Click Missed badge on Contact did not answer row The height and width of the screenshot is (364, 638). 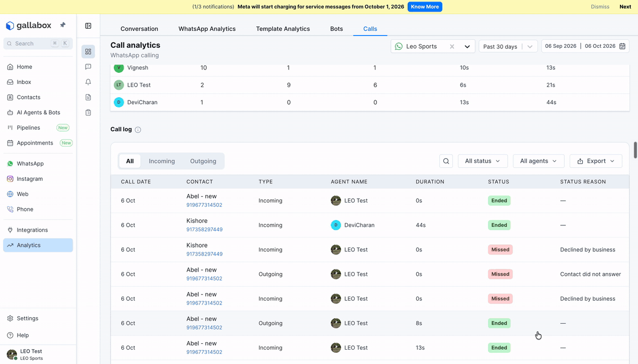(500, 274)
